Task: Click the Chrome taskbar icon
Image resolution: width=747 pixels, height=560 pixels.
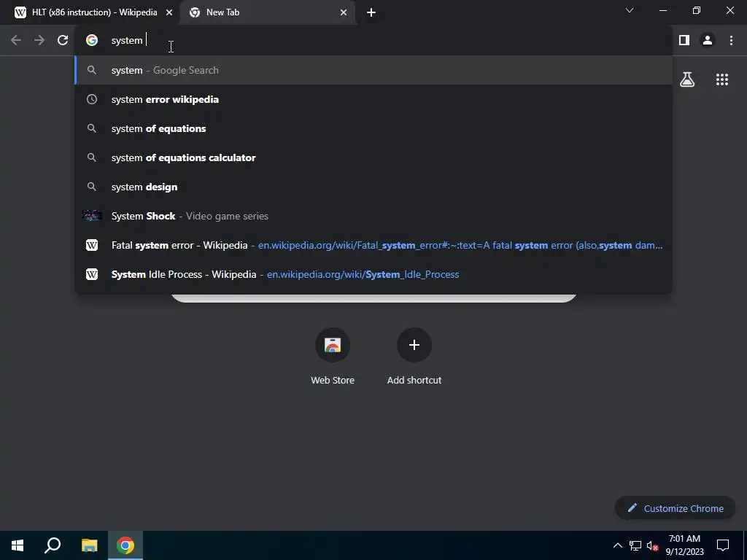Action: (x=125, y=545)
